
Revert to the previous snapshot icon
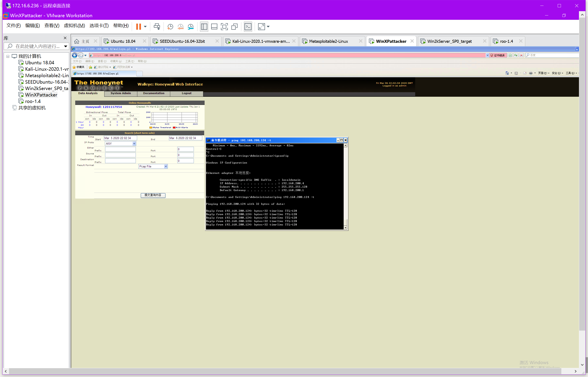point(180,26)
